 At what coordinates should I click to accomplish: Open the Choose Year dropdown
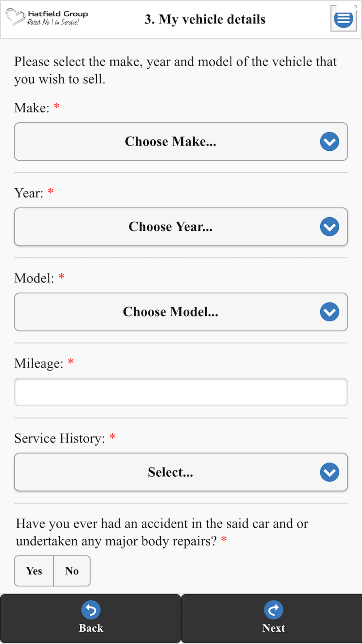click(x=181, y=227)
